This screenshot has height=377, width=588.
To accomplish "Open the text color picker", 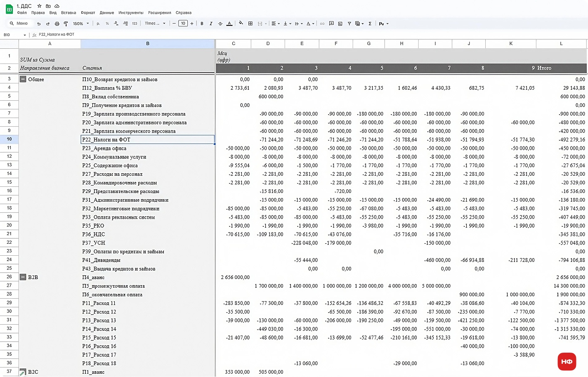I will click(229, 24).
